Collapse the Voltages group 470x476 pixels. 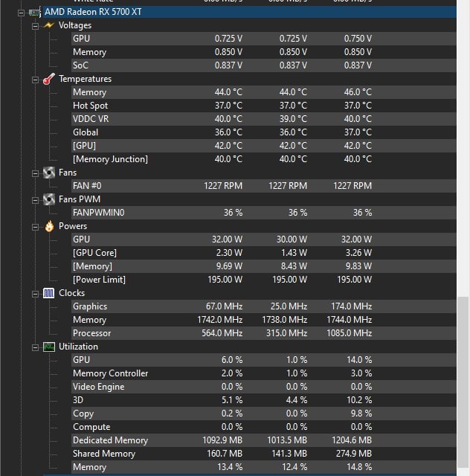point(35,26)
